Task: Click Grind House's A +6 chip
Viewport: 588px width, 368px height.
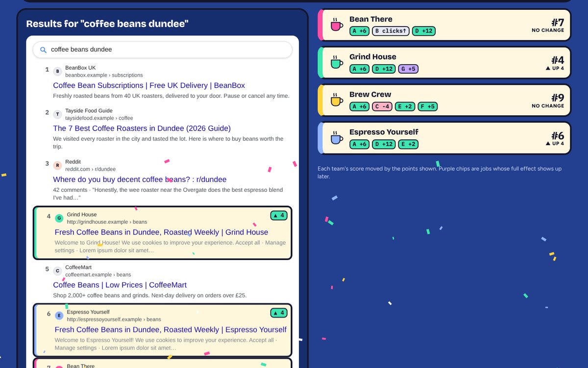Action: [x=360, y=69]
